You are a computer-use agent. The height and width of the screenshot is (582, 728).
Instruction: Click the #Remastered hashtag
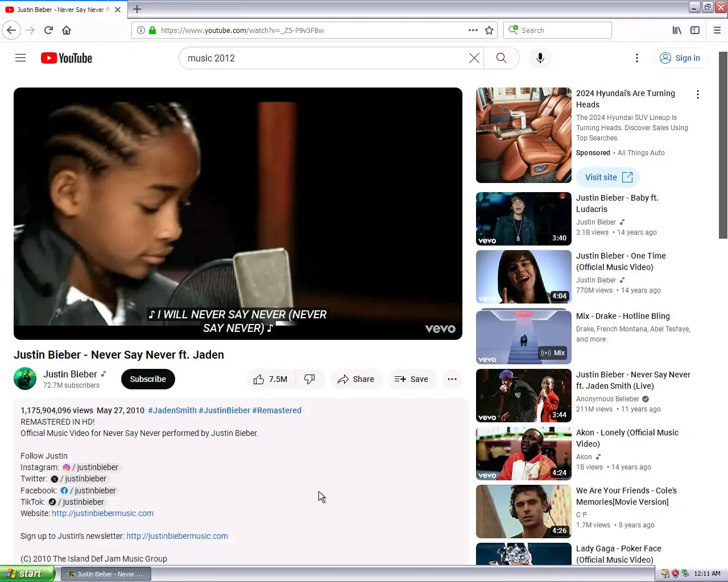click(x=277, y=410)
